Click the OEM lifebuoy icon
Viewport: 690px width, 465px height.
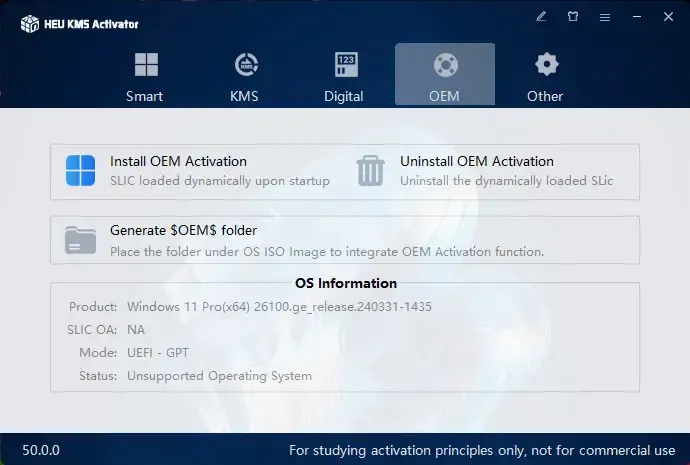[446, 65]
